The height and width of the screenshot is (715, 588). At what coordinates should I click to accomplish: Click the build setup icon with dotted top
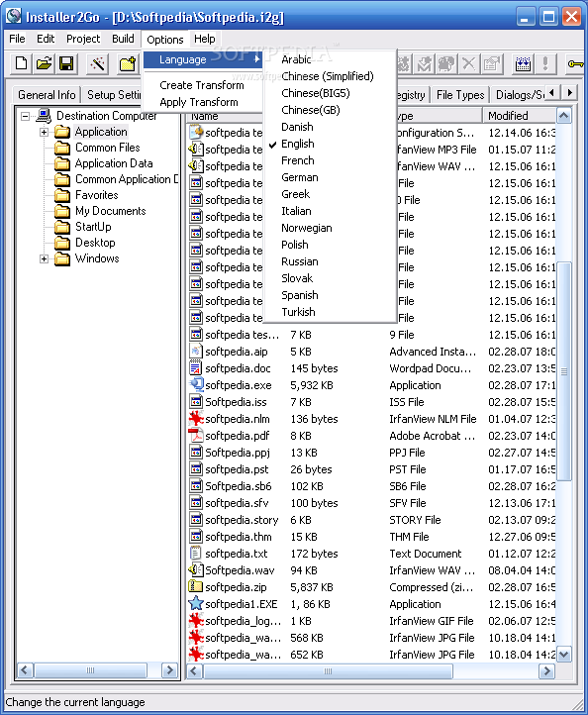click(523, 63)
